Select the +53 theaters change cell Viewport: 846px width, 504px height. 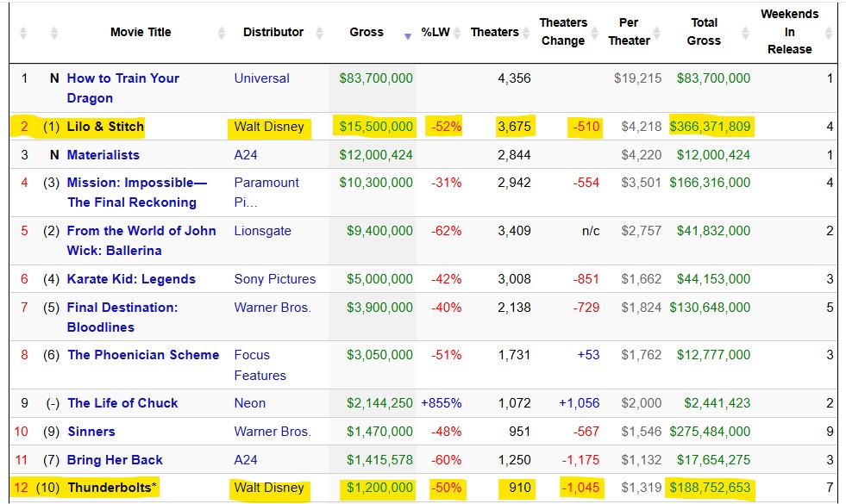589,355
